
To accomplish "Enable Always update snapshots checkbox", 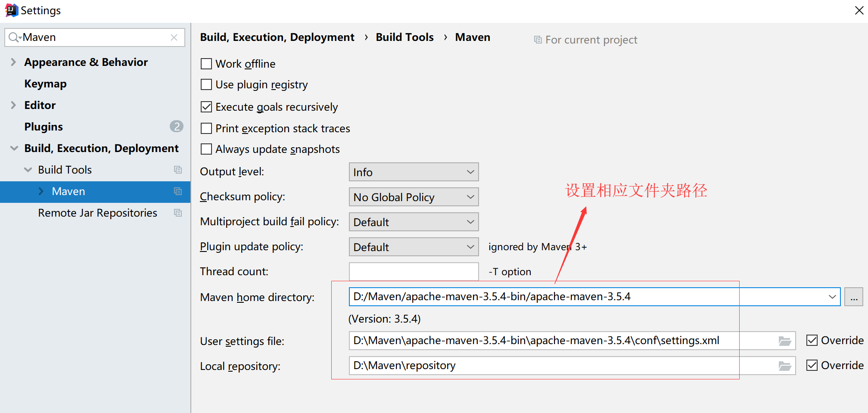I will 206,149.
